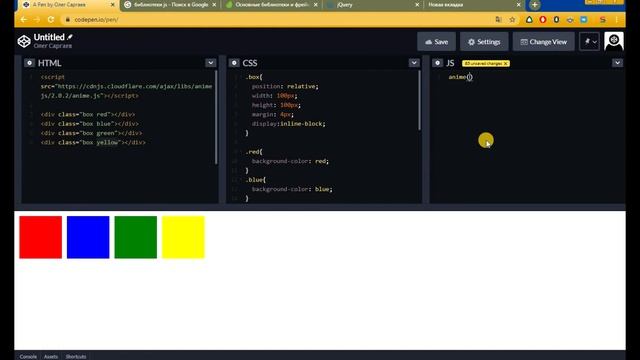Click the blue square extension icon
This screenshot has height=360, width=640.
tap(584, 20)
